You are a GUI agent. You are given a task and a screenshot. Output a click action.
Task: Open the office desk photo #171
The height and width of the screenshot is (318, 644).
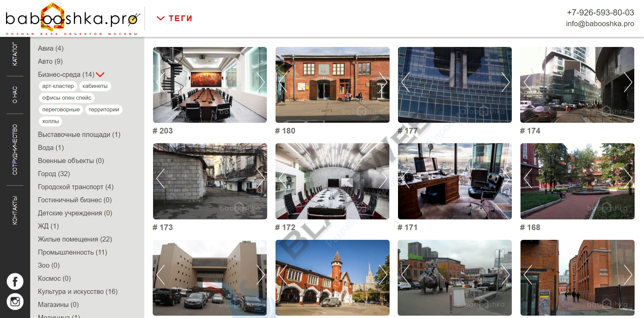coord(455,181)
